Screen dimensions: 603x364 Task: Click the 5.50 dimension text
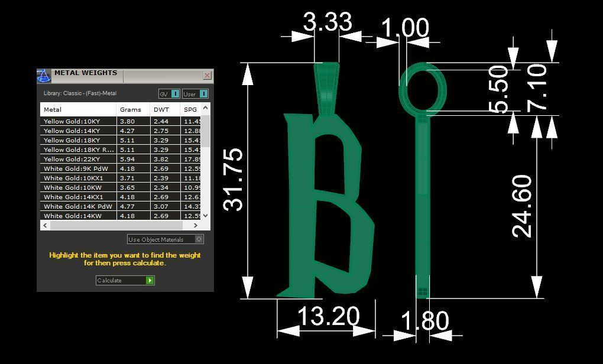[x=498, y=89]
